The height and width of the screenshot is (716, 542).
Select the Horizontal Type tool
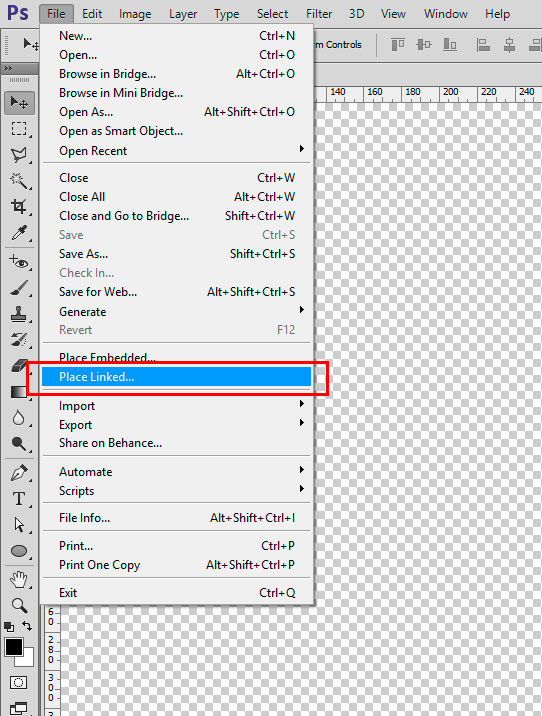pos(19,499)
